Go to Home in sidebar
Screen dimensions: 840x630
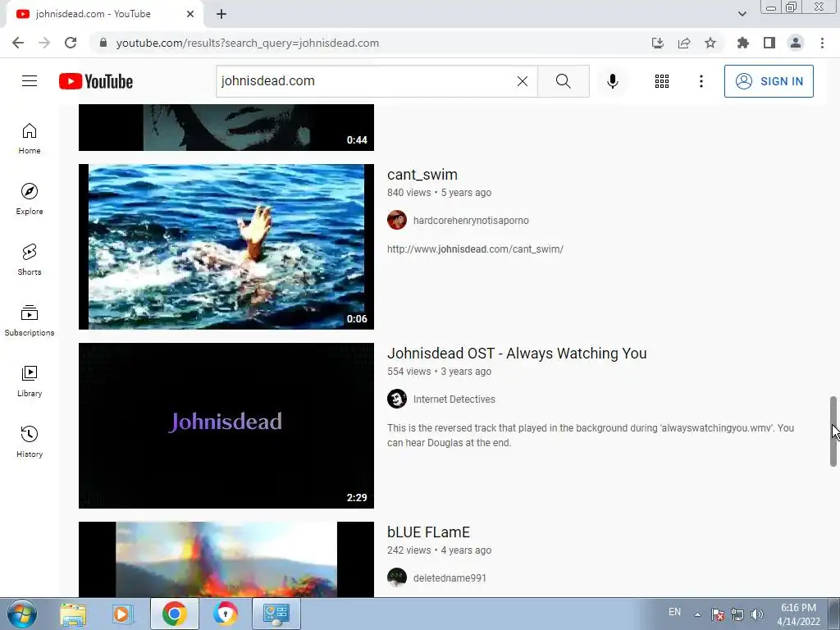point(30,139)
